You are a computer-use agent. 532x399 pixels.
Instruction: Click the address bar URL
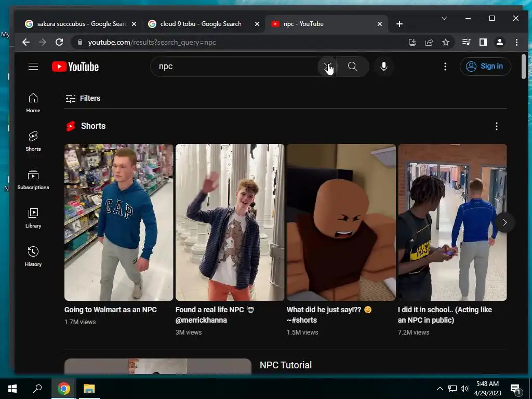pyautogui.click(x=152, y=43)
